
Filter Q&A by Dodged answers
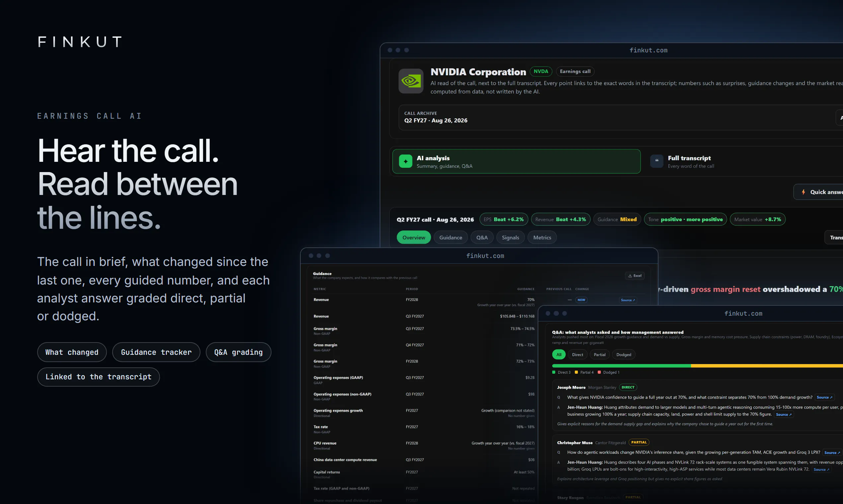point(623,354)
